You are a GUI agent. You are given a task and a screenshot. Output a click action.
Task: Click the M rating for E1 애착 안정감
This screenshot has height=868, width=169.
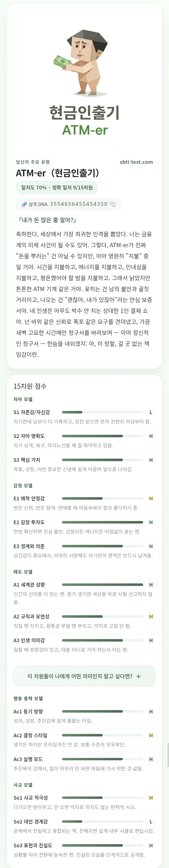151,498
